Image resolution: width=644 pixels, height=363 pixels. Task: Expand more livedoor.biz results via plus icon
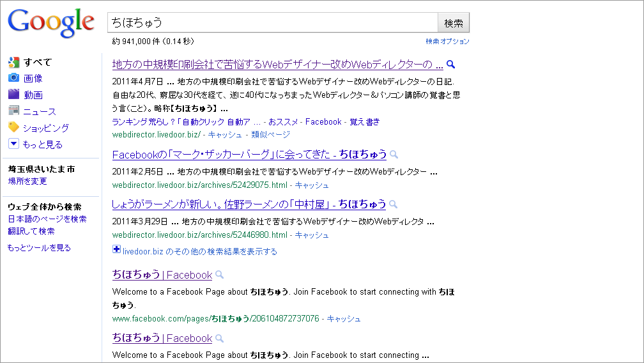(x=116, y=249)
